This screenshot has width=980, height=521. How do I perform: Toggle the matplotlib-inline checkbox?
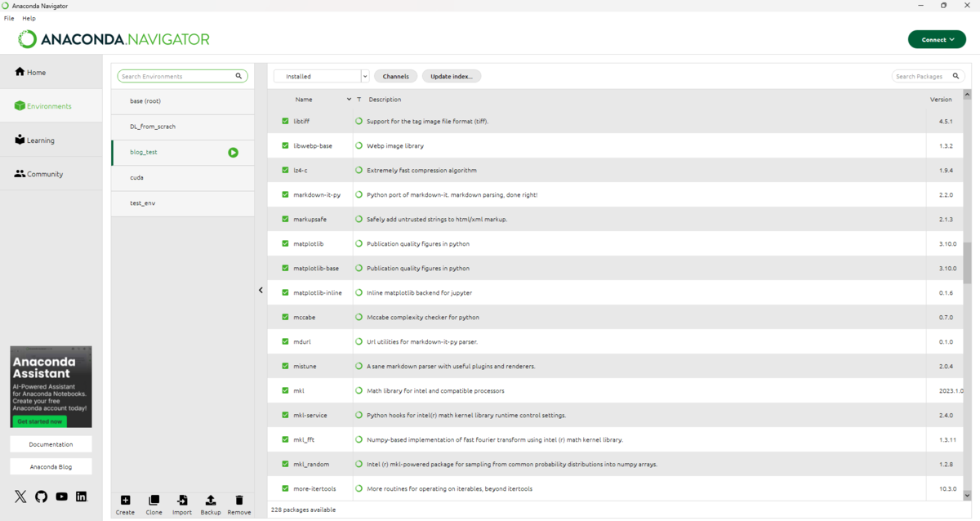pyautogui.click(x=285, y=292)
